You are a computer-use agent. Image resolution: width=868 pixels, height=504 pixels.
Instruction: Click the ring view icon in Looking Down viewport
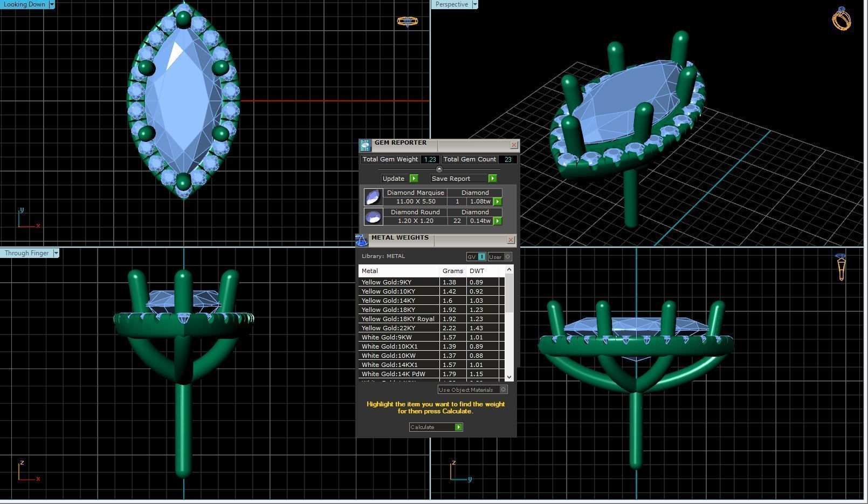[407, 21]
